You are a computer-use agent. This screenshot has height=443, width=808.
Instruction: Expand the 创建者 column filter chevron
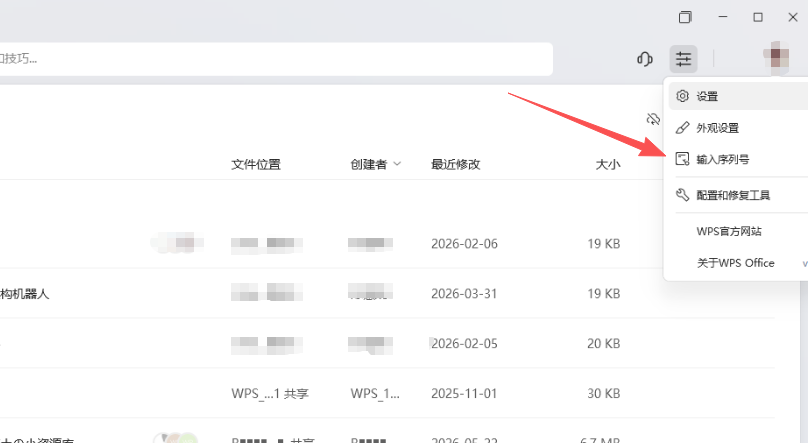pos(397,164)
